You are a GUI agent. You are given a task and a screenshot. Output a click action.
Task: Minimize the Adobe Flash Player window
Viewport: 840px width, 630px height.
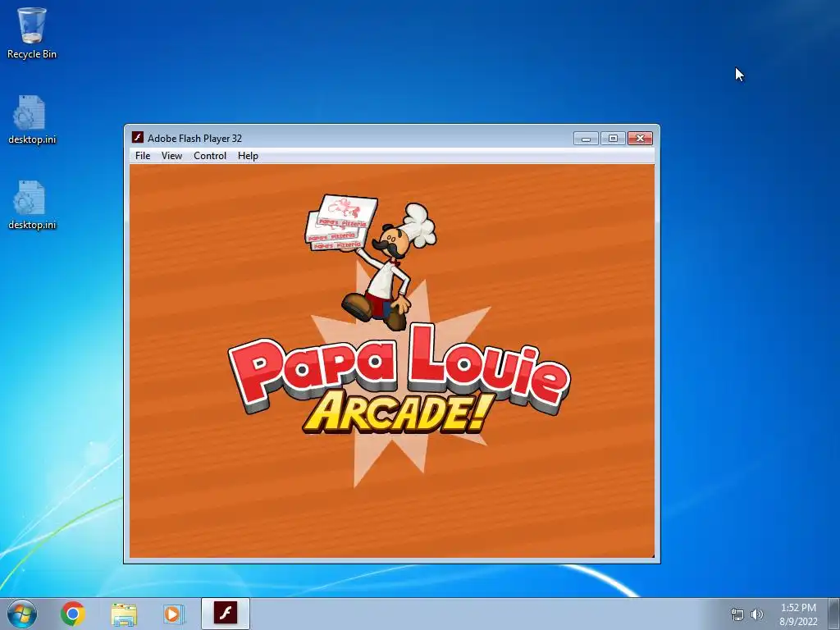586,139
